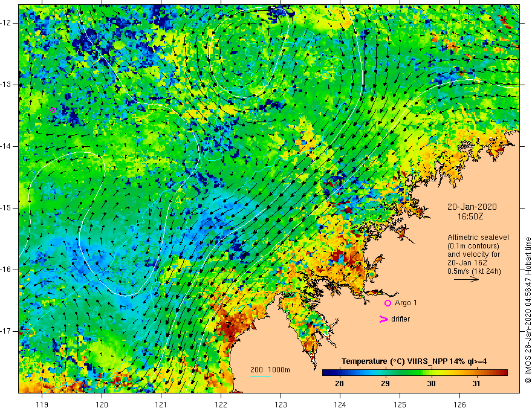Image resolution: width=532 pixels, height=411 pixels.
Task: Click the colorbar value 30
Action: click(x=431, y=384)
